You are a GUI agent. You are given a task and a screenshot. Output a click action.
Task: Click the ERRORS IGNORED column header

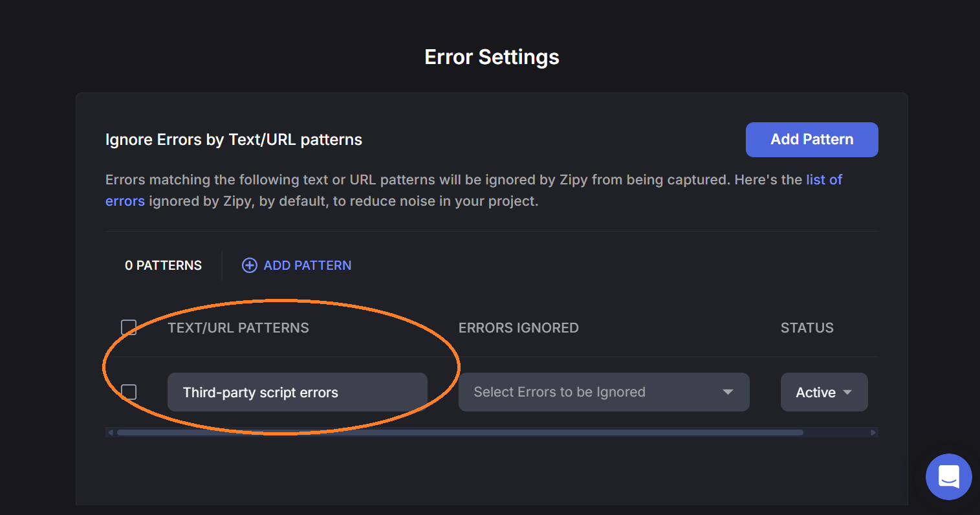518,328
